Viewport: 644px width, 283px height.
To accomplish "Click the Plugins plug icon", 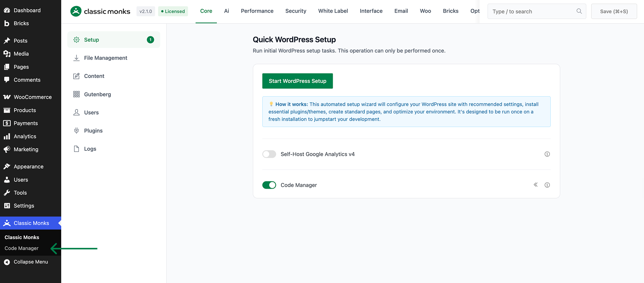I will 76,131.
